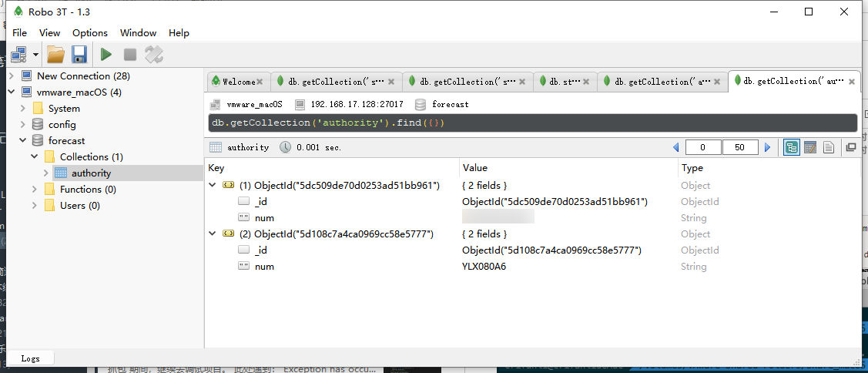Screen dimensions: 868x373
Task: Run the query with green Execute button
Action: (106, 54)
